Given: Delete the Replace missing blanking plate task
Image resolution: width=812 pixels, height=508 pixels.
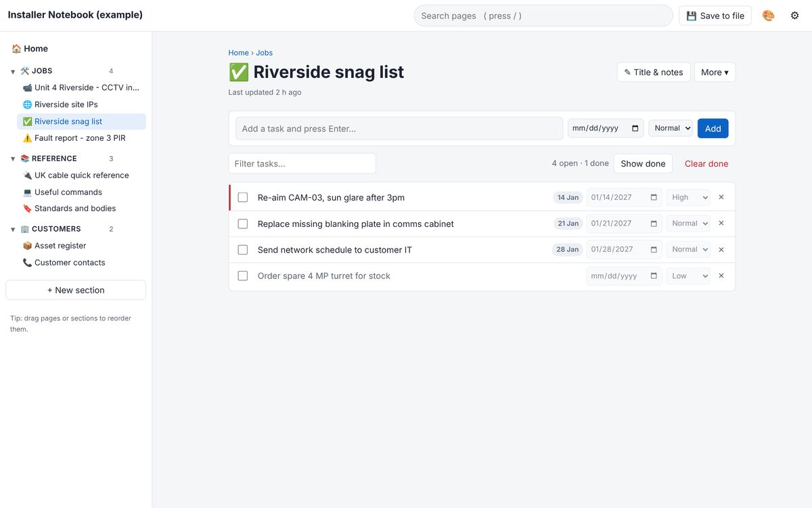Looking at the screenshot, I should [x=721, y=224].
